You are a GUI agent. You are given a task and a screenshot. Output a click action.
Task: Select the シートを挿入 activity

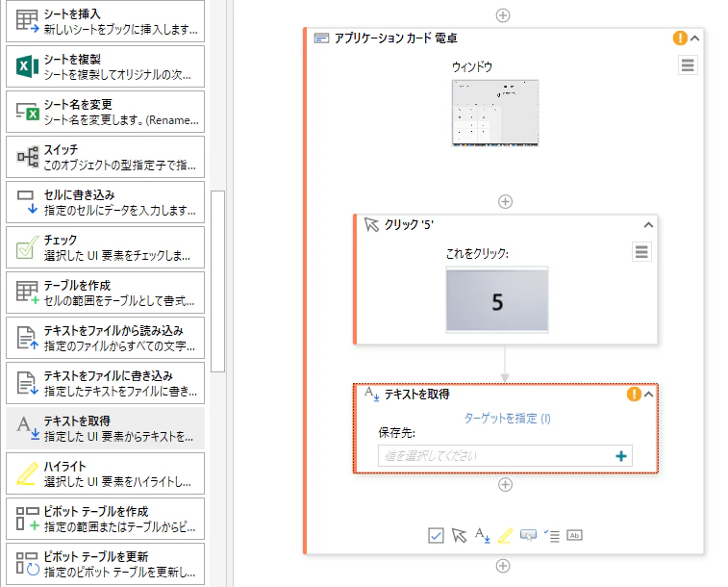pos(105,21)
